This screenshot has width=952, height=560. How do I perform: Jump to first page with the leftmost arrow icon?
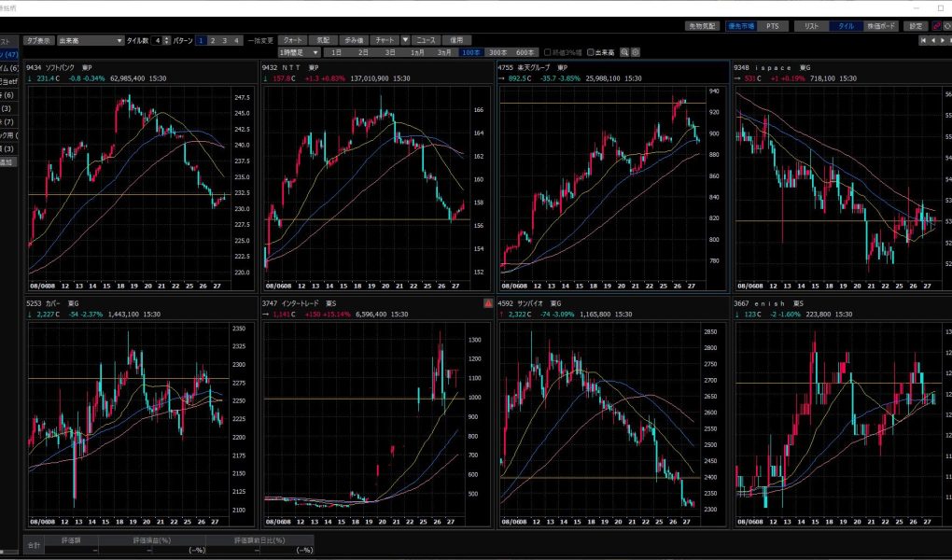tap(923, 41)
